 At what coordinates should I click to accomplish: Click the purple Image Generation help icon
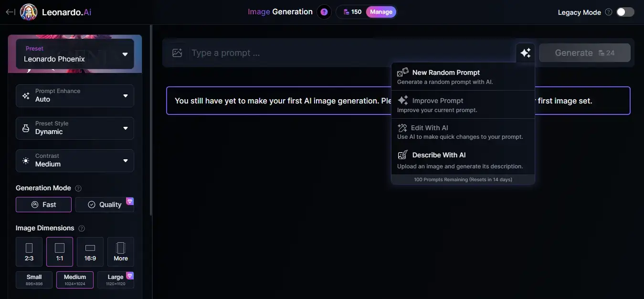[324, 12]
